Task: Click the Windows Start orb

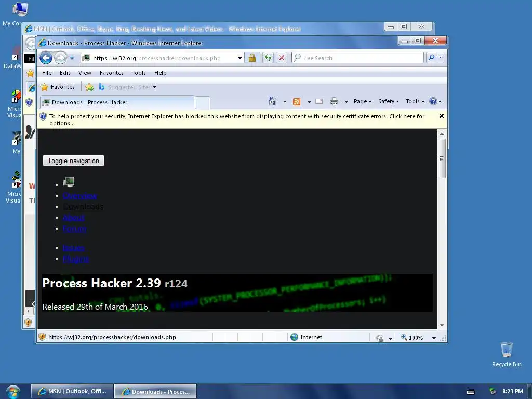Action: [12, 392]
